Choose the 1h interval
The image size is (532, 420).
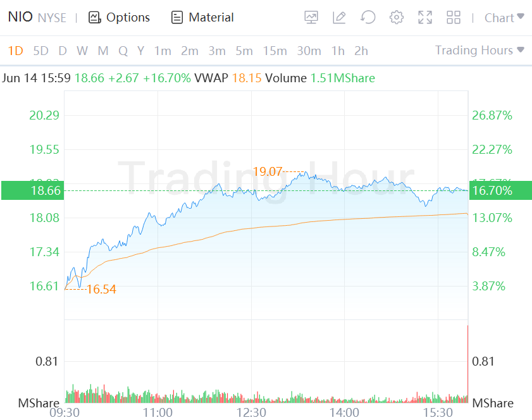pyautogui.click(x=338, y=51)
